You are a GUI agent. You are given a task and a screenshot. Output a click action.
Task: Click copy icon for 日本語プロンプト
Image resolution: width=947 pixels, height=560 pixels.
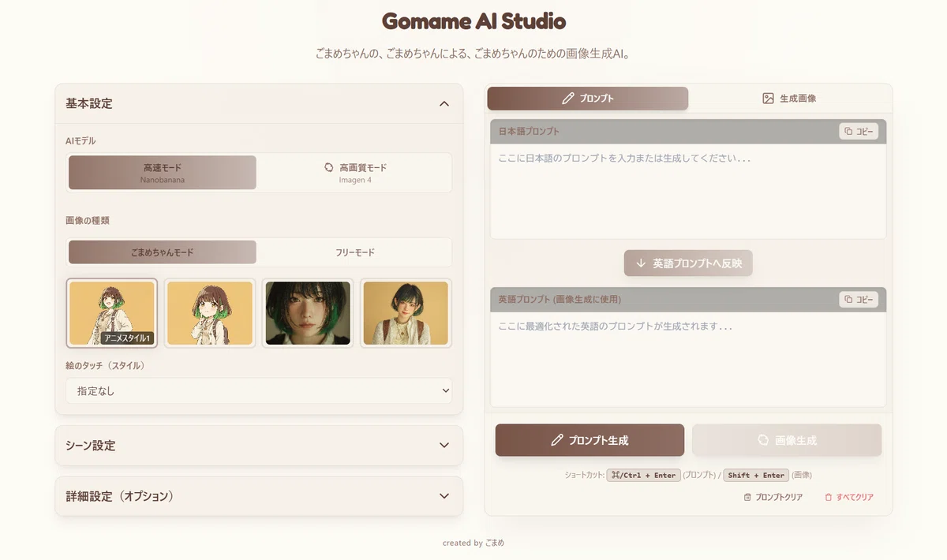[x=848, y=132]
